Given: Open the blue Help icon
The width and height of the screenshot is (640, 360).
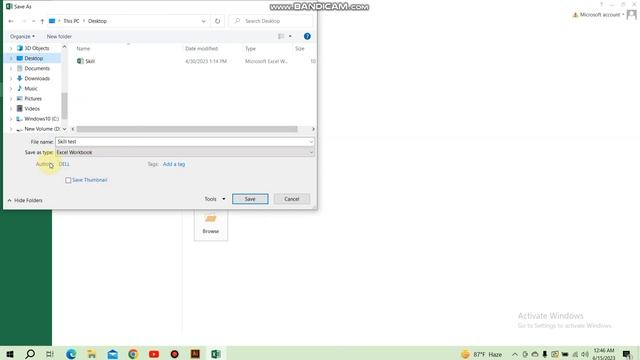Looking at the screenshot, I should click(307, 36).
